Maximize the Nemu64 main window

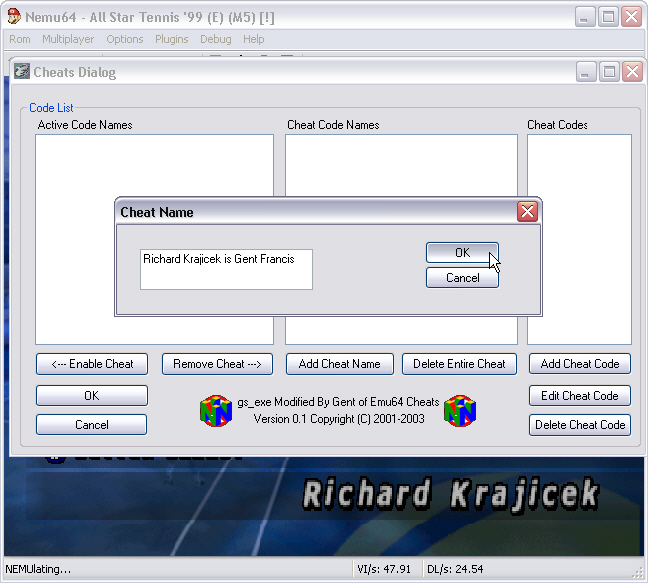(x=608, y=17)
